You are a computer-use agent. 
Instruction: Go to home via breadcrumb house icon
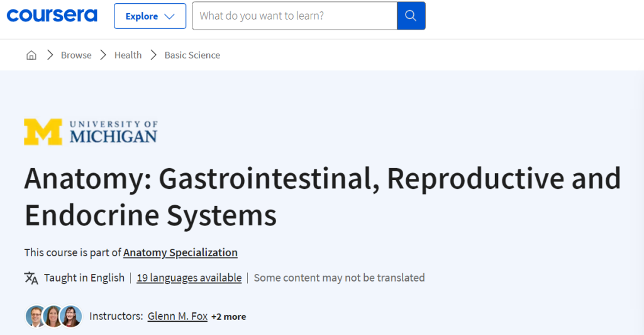[x=31, y=55]
